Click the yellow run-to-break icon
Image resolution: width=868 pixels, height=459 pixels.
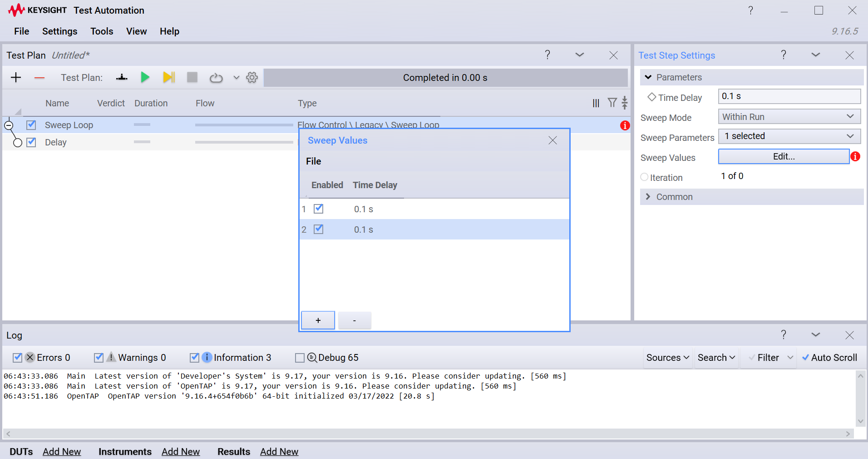tap(168, 77)
